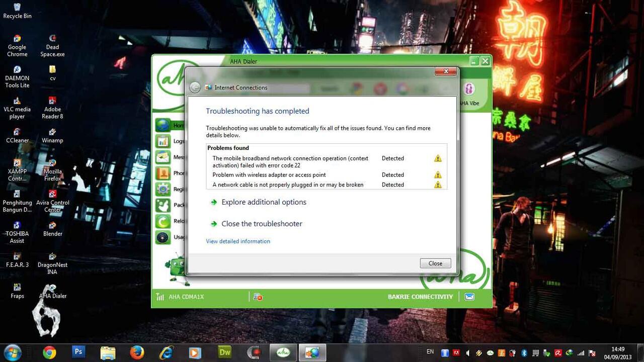The width and height of the screenshot is (644, 362).
Task: Click Close the troubleshooter option
Action: pos(262,224)
